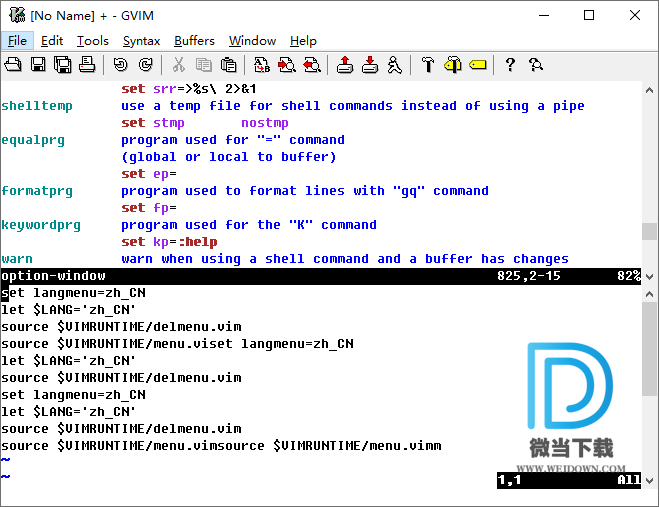Click the yellow Jump to tag icon

[x=477, y=65]
